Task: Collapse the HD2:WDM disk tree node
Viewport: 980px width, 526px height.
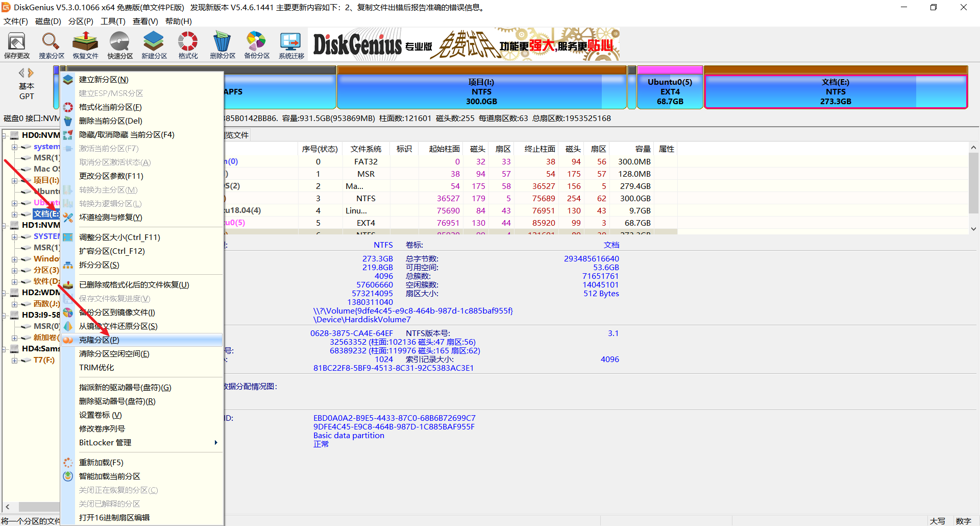Action: (5, 293)
